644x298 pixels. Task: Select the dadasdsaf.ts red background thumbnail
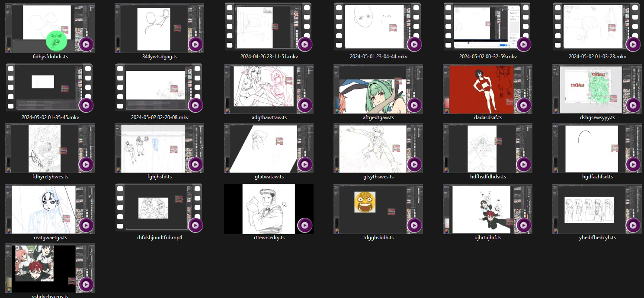pyautogui.click(x=487, y=89)
